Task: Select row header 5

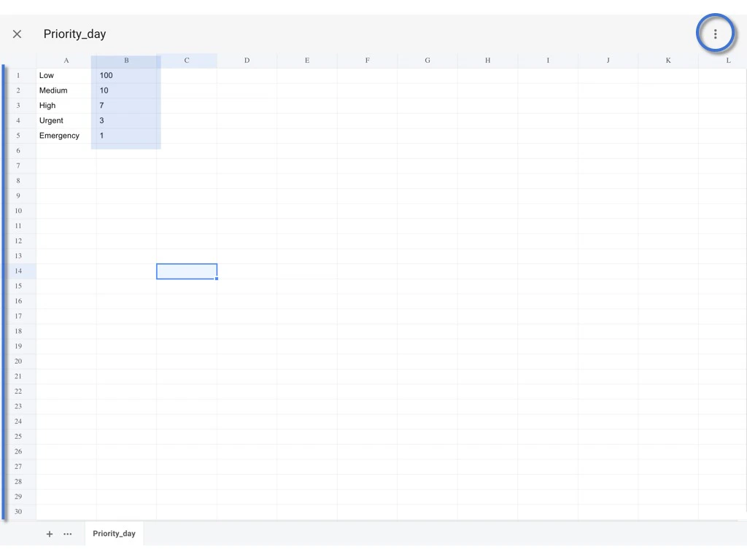Action: [18, 136]
